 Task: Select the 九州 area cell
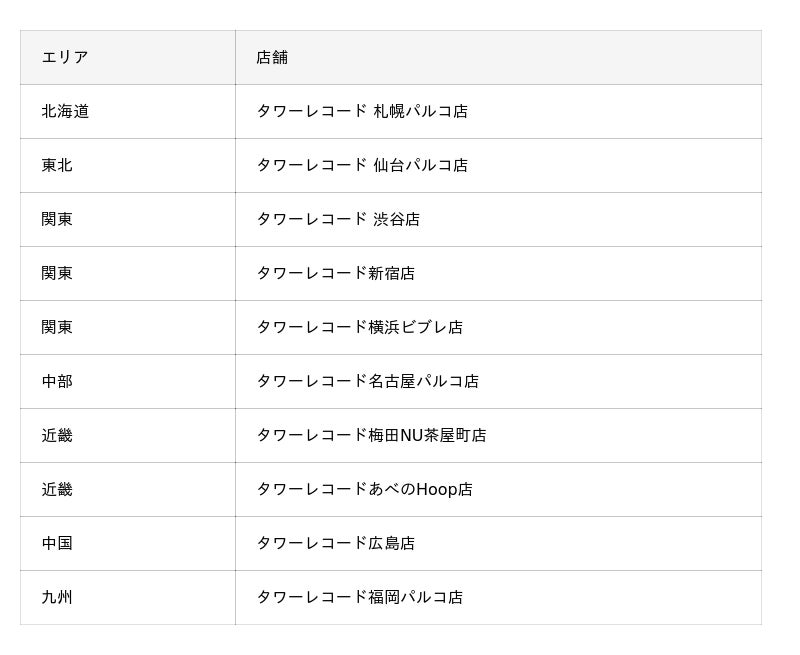(x=57, y=597)
